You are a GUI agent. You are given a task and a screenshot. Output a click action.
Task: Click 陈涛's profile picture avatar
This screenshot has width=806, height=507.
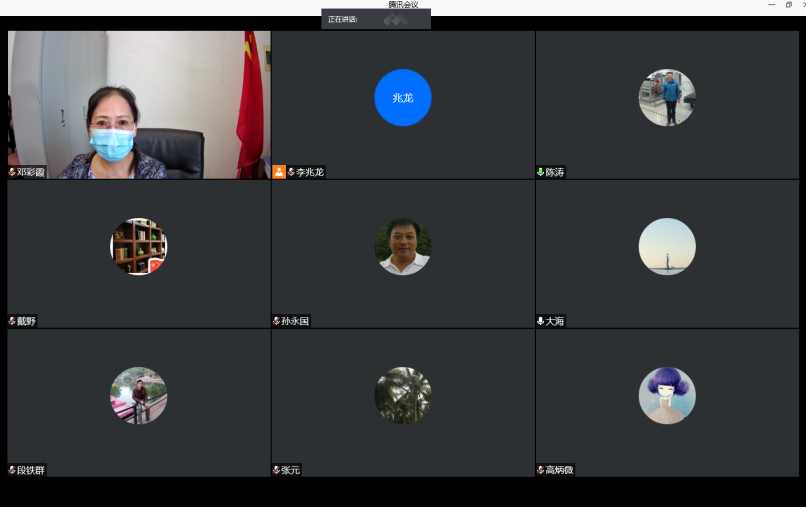tap(667, 98)
